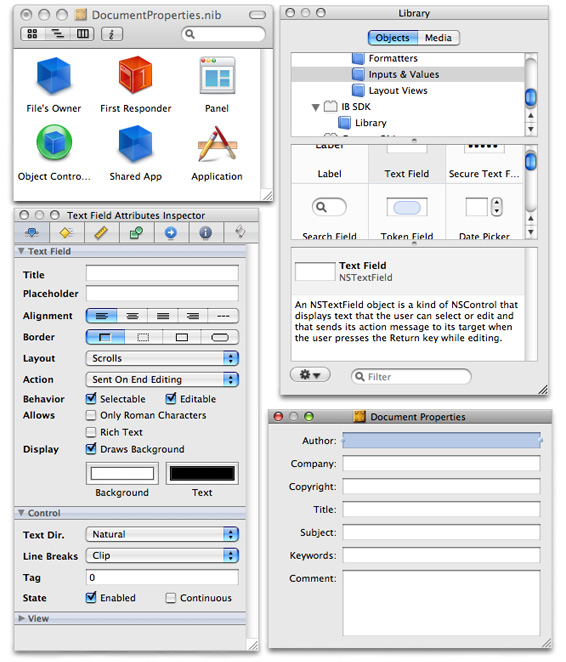Select the Application icon

coord(217,144)
